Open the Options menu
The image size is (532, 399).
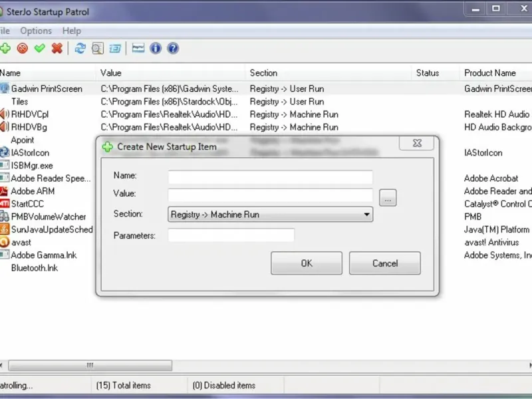36,31
